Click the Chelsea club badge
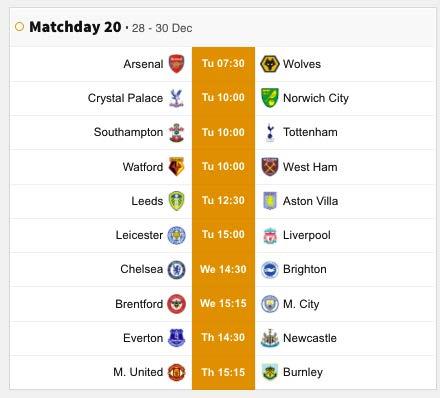This screenshot has width=440, height=398. [x=176, y=270]
